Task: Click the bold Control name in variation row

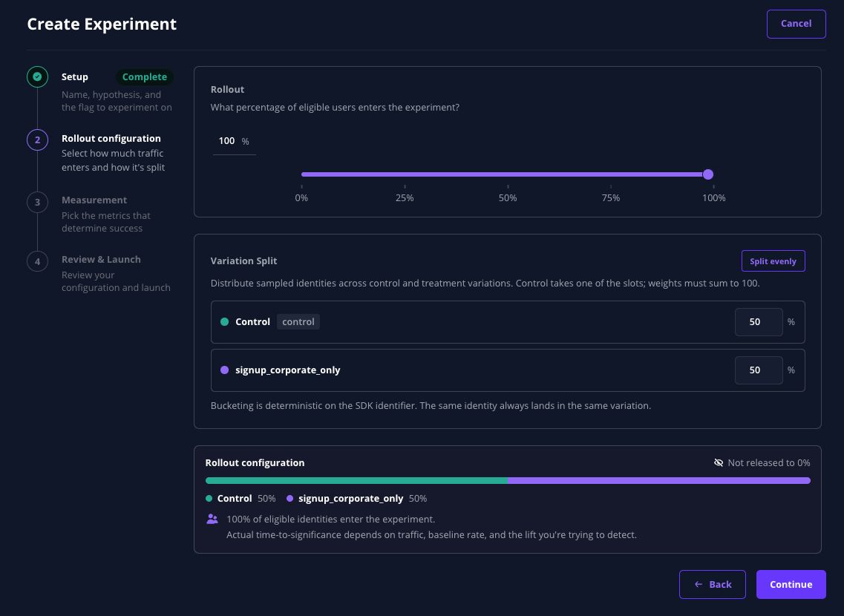Action: [252, 321]
